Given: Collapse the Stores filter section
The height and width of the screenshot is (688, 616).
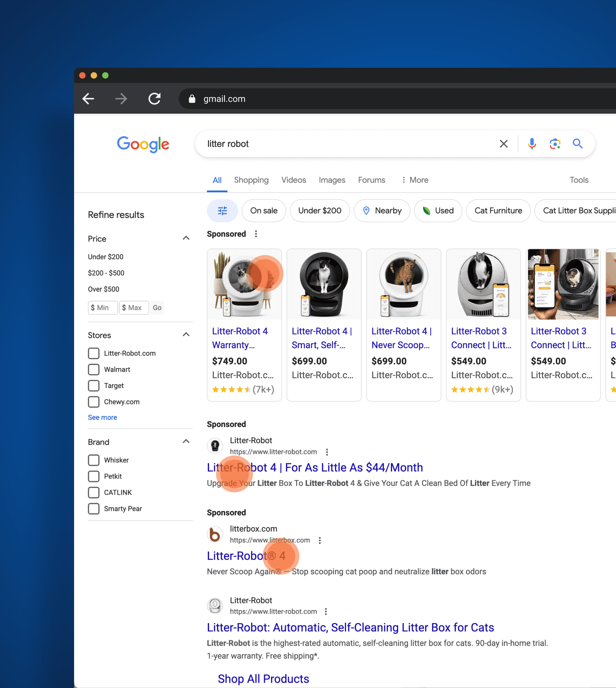Looking at the screenshot, I should (186, 334).
